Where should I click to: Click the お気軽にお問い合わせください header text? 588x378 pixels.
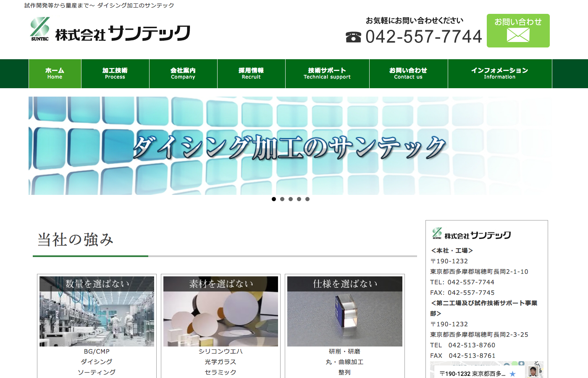[x=415, y=21]
